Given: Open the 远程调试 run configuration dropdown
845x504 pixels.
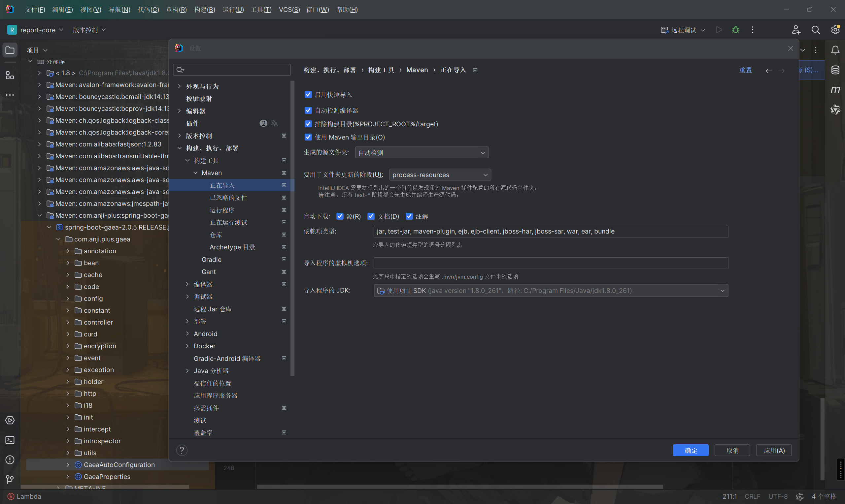Looking at the screenshot, I should [x=683, y=30].
